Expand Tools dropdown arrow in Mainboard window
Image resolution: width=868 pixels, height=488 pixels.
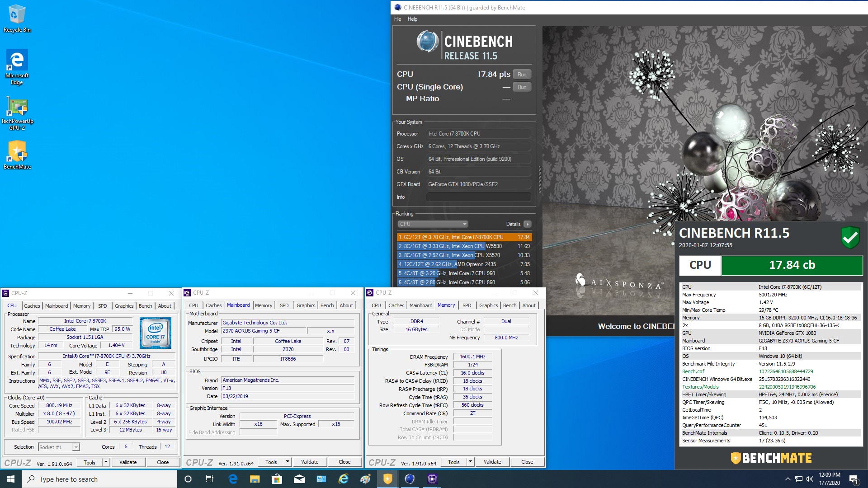288,462
